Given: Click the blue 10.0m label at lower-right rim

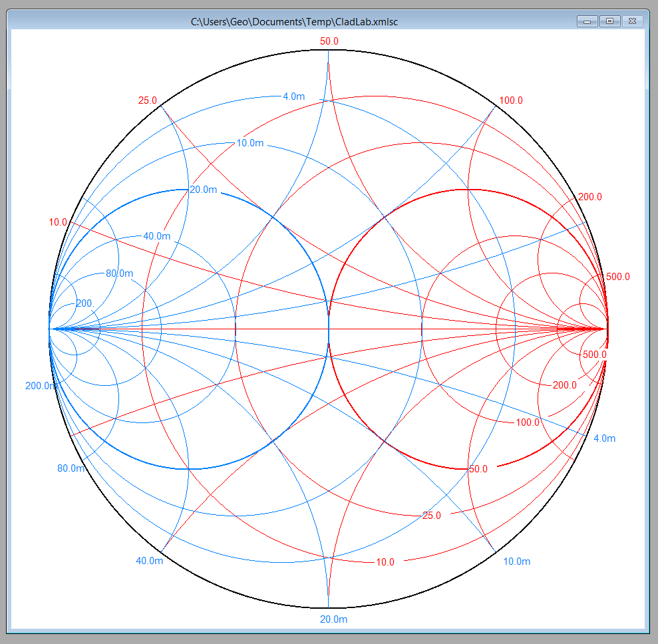Looking at the screenshot, I should point(516,562).
